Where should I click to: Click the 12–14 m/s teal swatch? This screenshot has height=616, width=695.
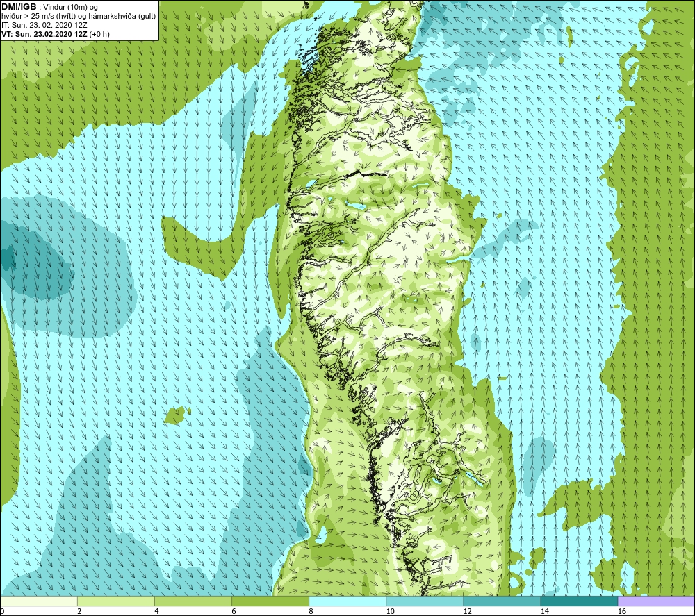point(502,601)
